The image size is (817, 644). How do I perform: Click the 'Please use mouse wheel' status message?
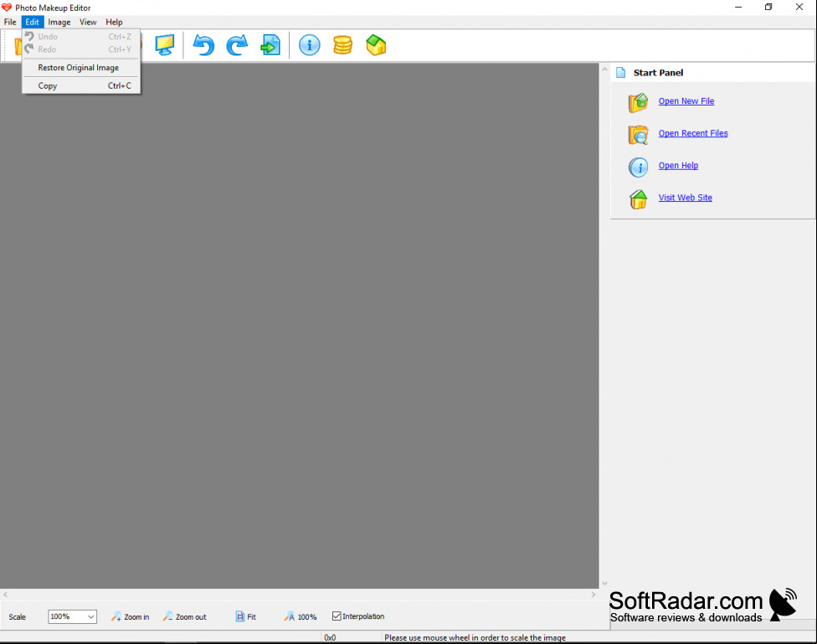(x=475, y=638)
